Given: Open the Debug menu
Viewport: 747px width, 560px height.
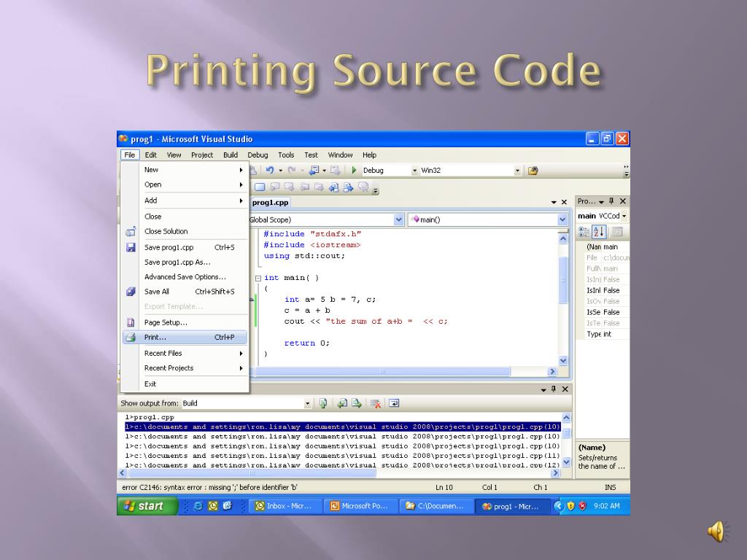Looking at the screenshot, I should 258,155.
